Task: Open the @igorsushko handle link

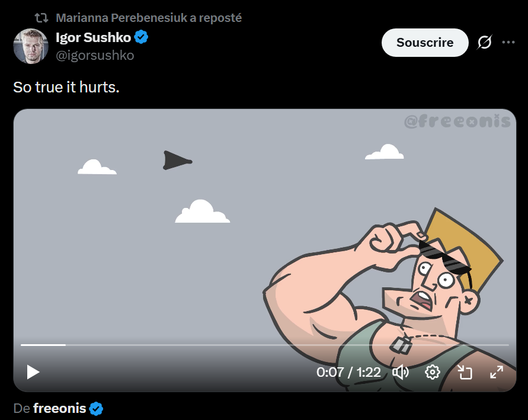Action: 95,55
